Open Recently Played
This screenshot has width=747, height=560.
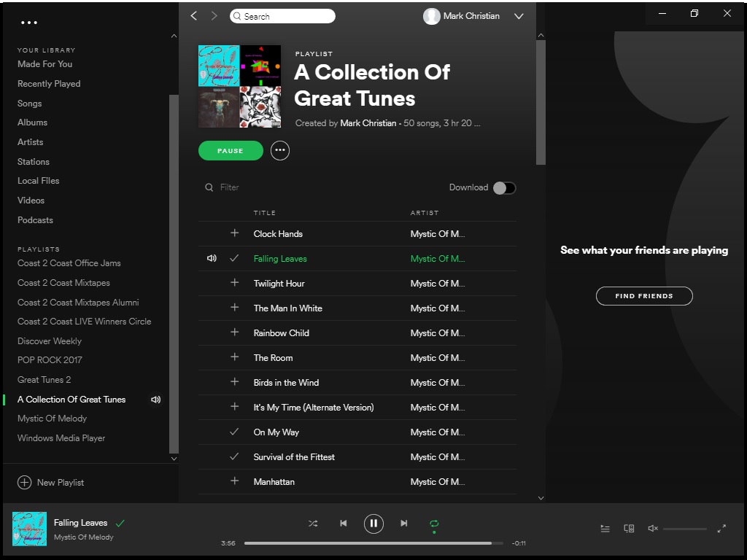tap(49, 84)
